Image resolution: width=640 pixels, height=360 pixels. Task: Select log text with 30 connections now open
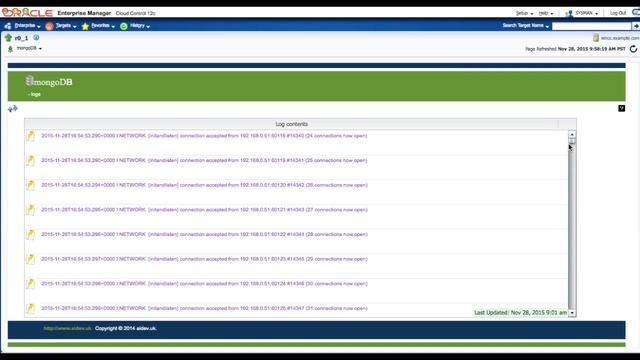204,283
